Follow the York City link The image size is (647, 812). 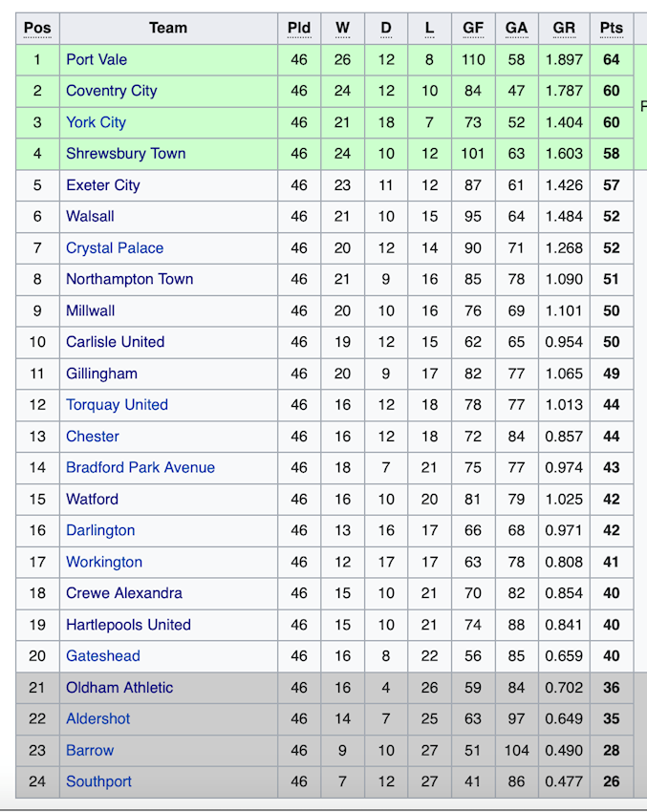tap(96, 122)
